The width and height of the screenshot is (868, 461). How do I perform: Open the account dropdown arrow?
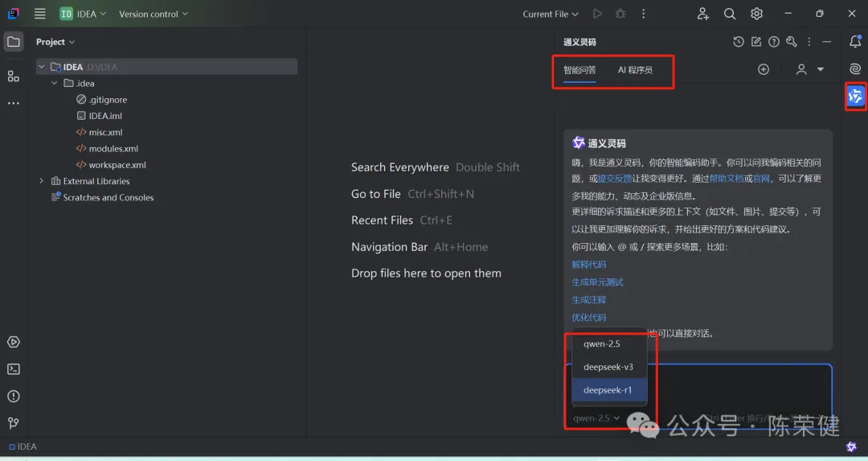coord(821,69)
